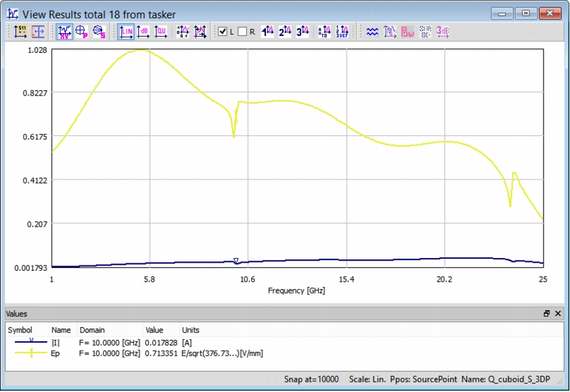
Task: Click the horizontal axis rescale icon
Action: click(200, 32)
